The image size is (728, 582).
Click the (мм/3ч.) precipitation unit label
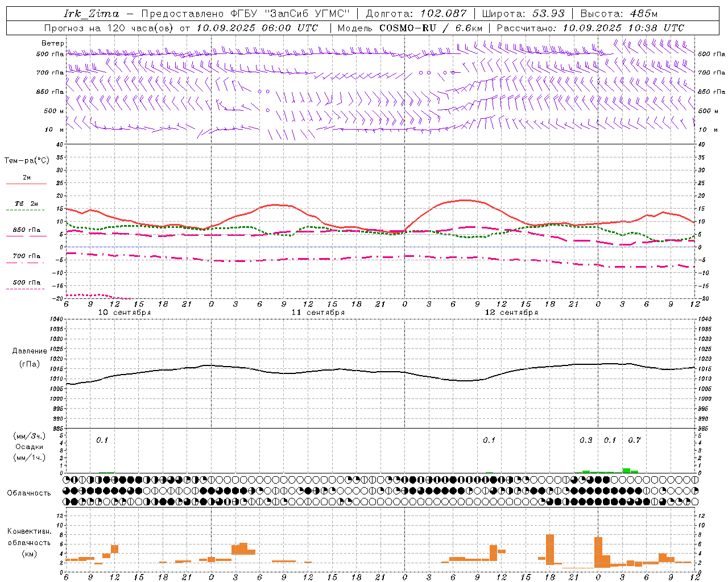pyautogui.click(x=30, y=436)
